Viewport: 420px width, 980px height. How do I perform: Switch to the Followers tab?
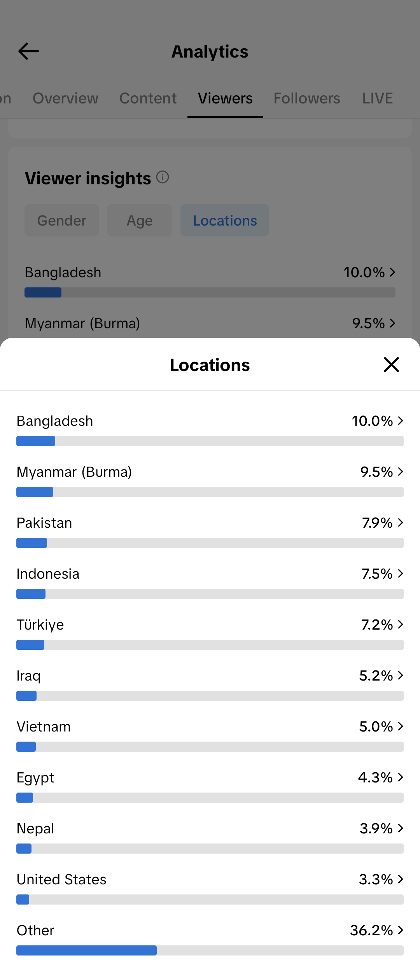pos(307,98)
